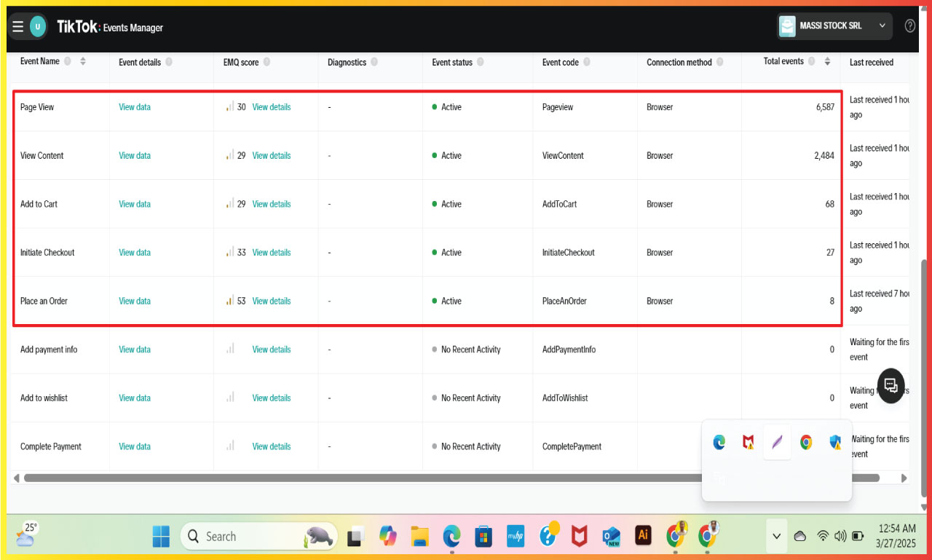Open the MASSI STOCK SRL account dropdown
This screenshot has width=932, height=560.
pos(834,25)
